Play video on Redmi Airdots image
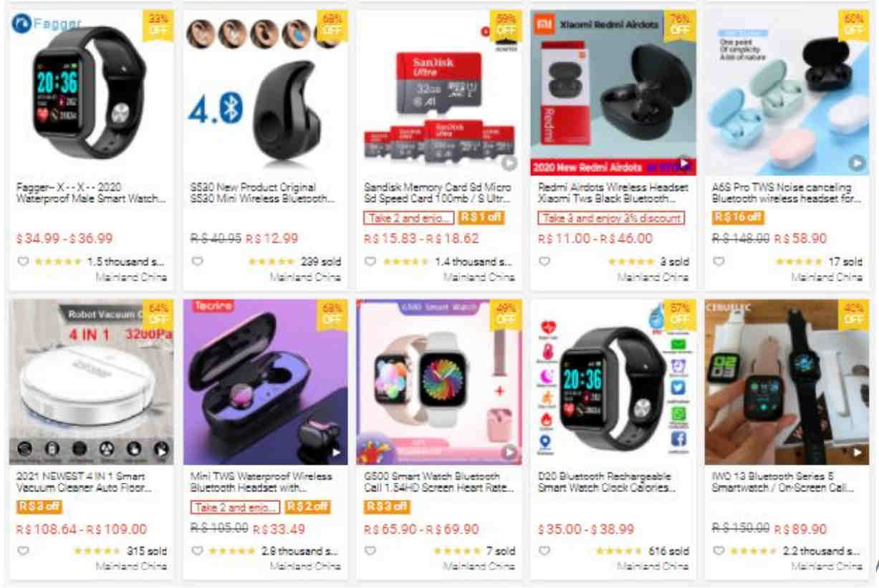Image resolution: width=879 pixels, height=588 pixels. click(x=684, y=163)
